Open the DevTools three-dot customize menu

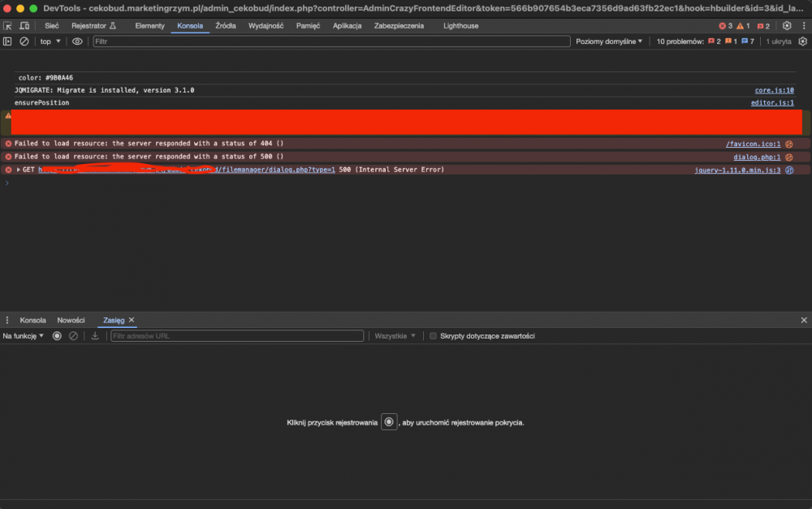click(x=802, y=26)
